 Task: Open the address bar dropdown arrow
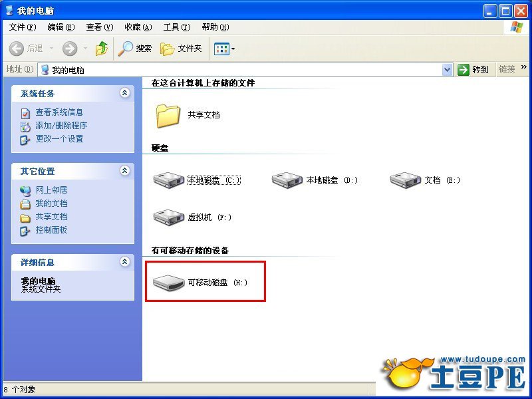447,70
